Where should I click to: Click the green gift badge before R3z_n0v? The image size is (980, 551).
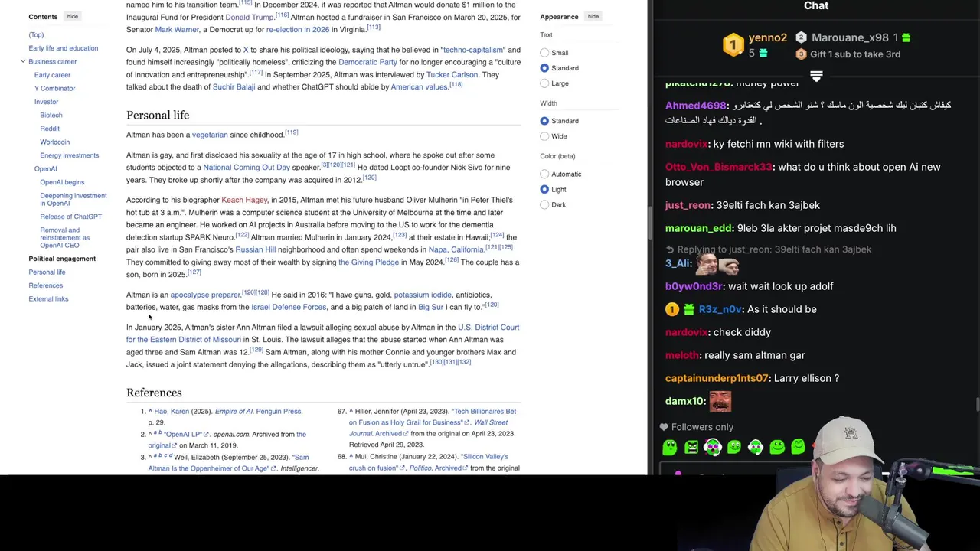coord(688,309)
